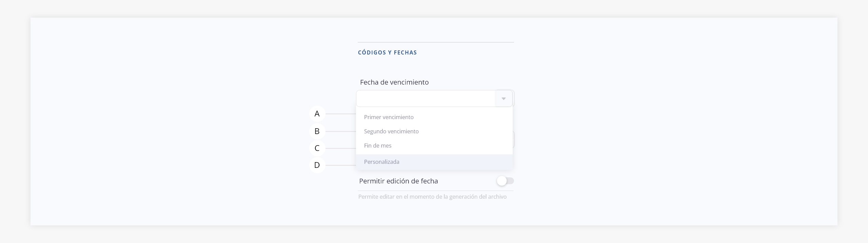The width and height of the screenshot is (868, 243).
Task: Collapse the Fecha de vencimiento dropdown arrow
Action: 504,99
